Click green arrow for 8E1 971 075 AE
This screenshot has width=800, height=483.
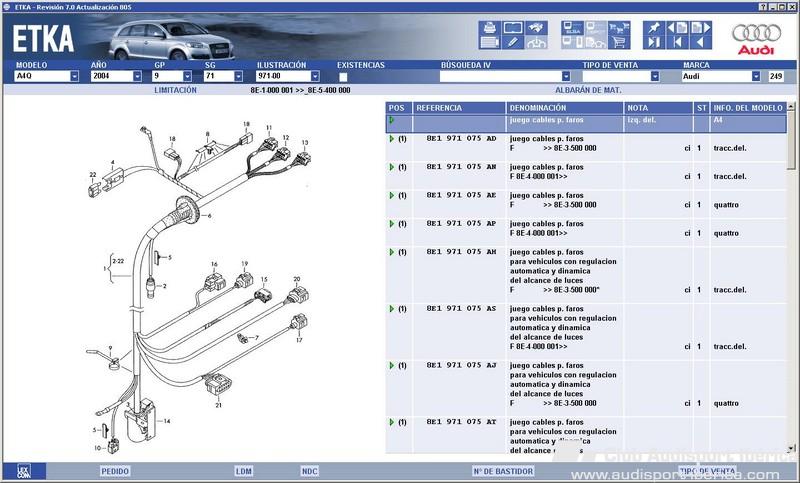click(x=391, y=195)
